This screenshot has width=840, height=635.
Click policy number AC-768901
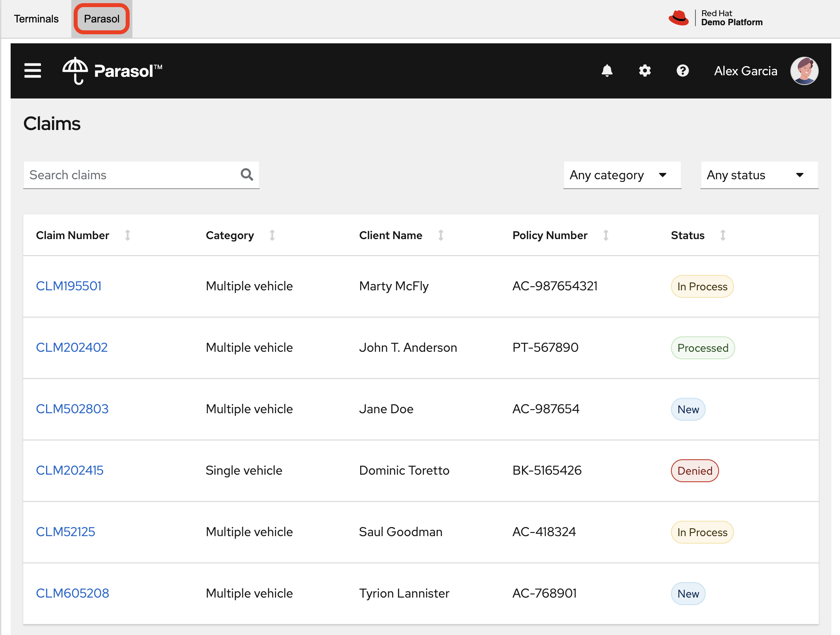pos(545,593)
